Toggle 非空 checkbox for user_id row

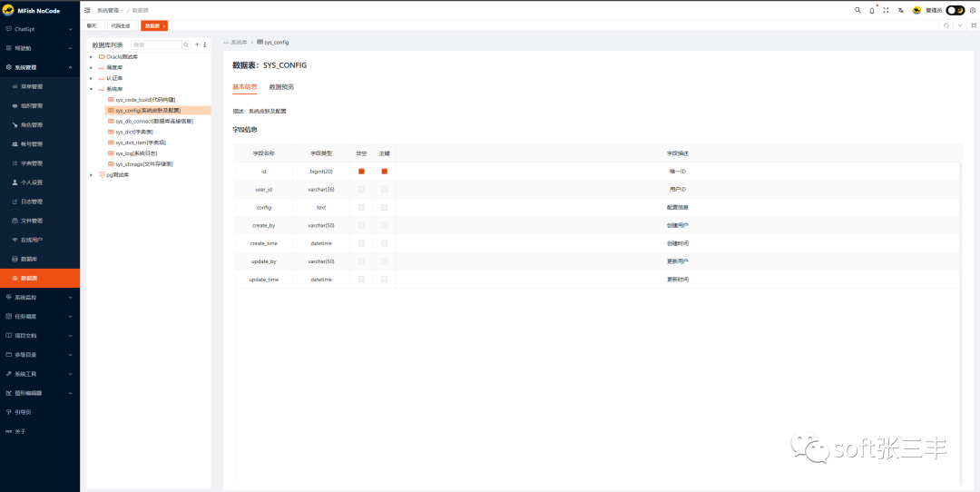tap(361, 189)
